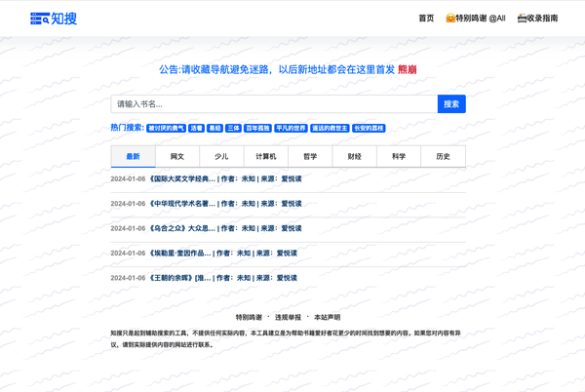Switch to the 最新 tab
Image resolution: width=585 pixels, height=392 pixels.
tap(134, 157)
